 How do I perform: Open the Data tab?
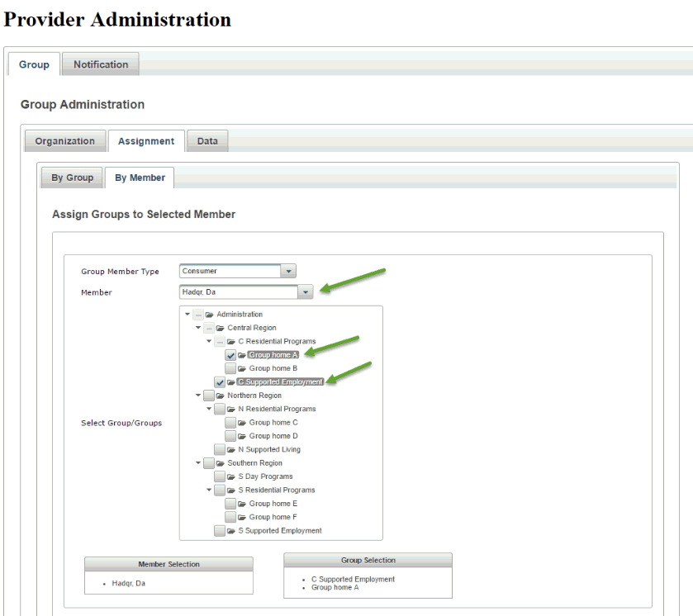(x=207, y=141)
